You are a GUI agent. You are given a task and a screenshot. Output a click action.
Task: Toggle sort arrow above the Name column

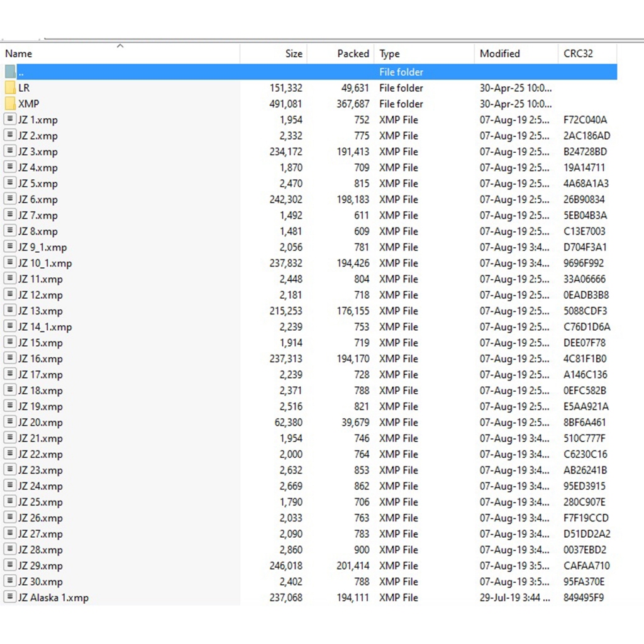tap(120, 46)
